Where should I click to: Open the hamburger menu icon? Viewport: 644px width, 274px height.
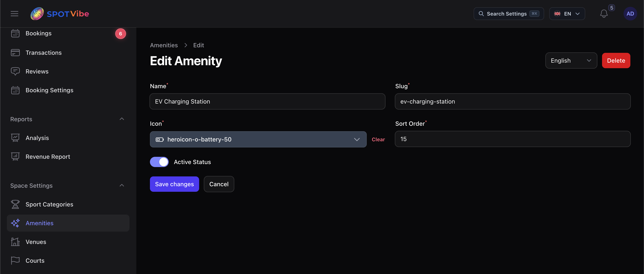tap(14, 13)
